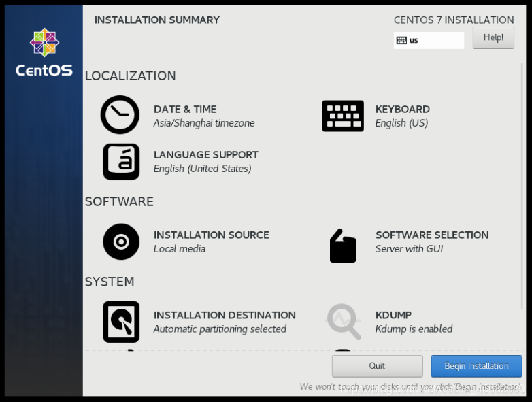Select the LANGUAGE SUPPORT heading
532x402 pixels.
tap(206, 155)
